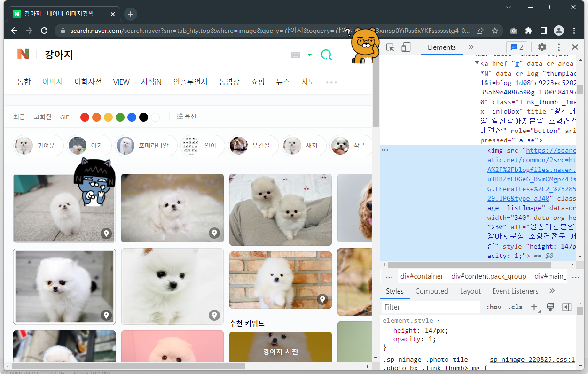
Task: Filter images by the red color swatch
Action: pos(85,117)
